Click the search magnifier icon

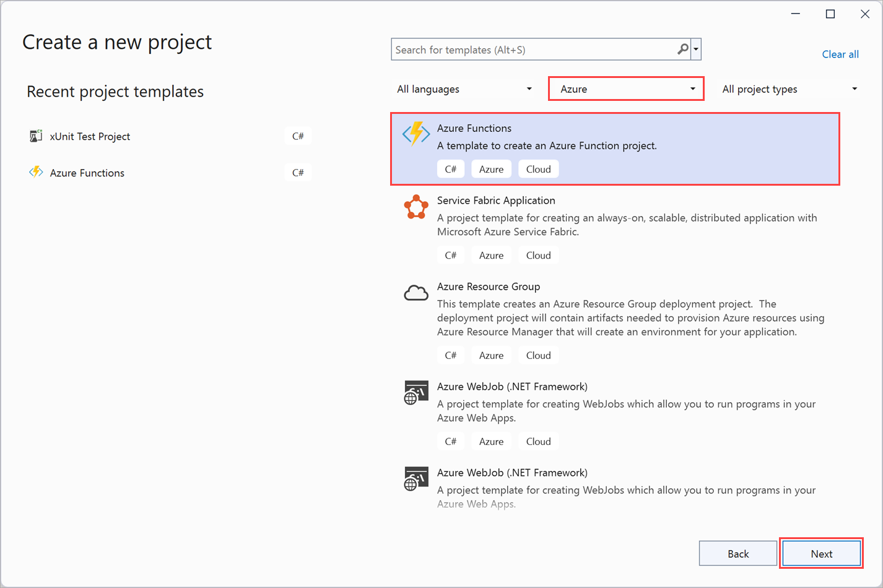coord(682,50)
